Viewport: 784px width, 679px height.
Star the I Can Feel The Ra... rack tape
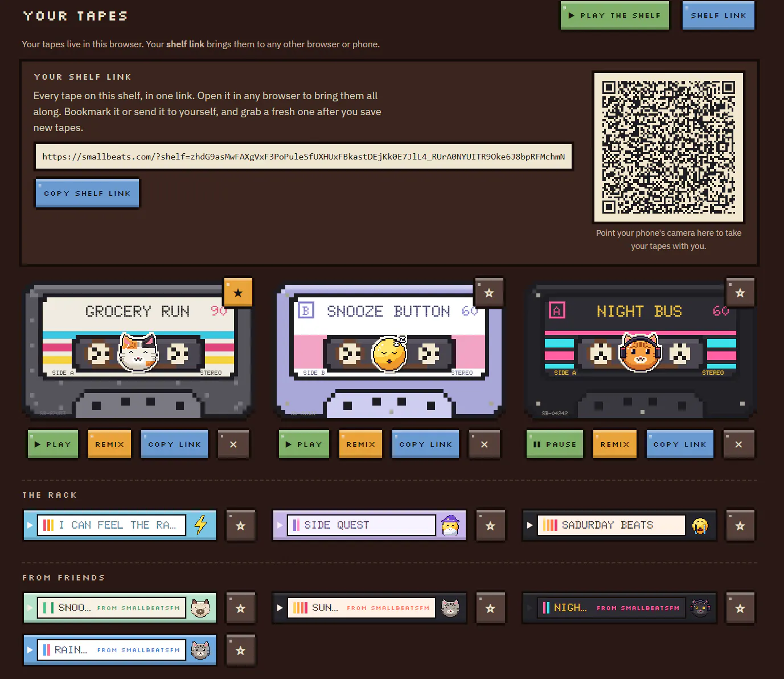241,526
